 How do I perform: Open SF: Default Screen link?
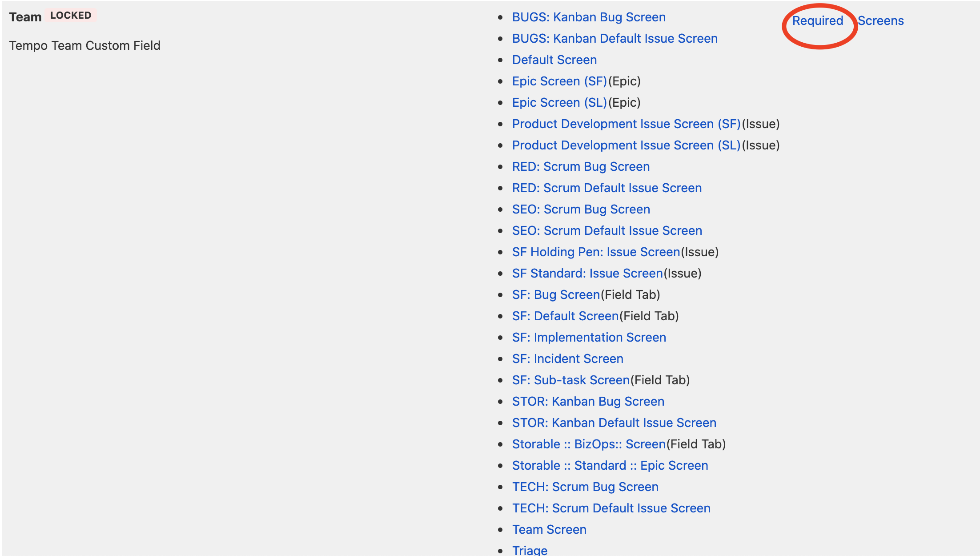click(565, 316)
